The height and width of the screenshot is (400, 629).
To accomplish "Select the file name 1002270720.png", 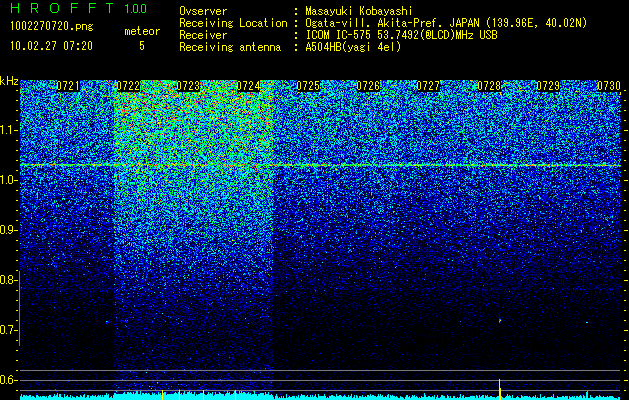I will (x=52, y=27).
